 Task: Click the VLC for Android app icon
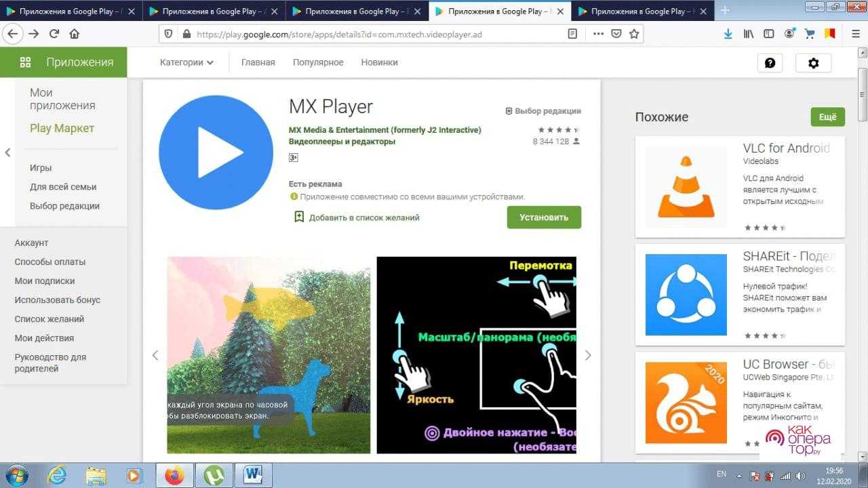685,186
